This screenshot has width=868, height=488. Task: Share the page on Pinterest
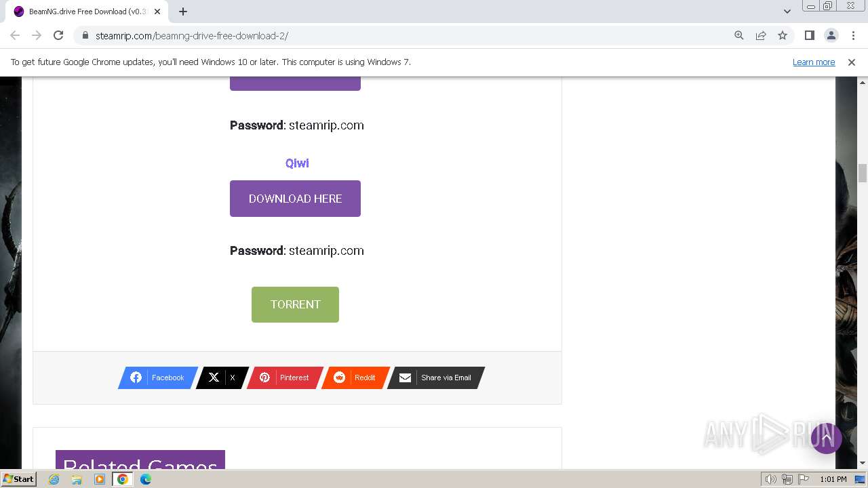point(285,378)
